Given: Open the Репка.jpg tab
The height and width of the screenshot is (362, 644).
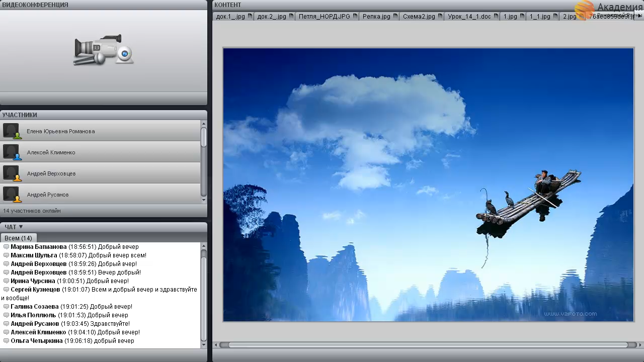Looking at the screenshot, I should coord(380,16).
